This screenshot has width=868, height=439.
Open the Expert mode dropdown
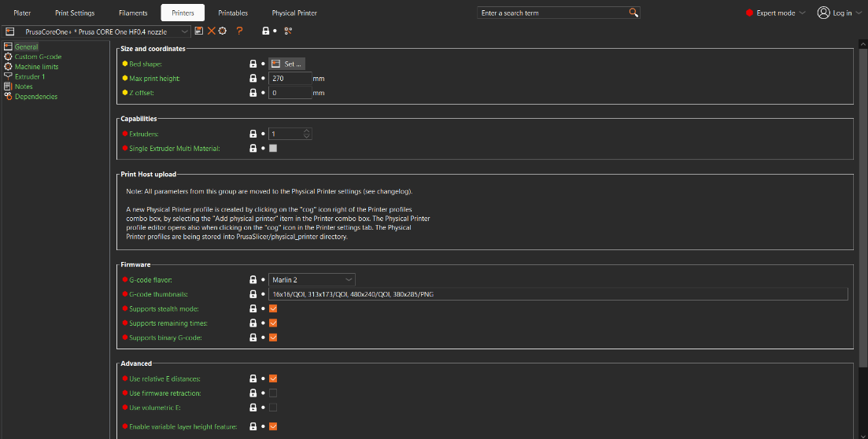776,13
